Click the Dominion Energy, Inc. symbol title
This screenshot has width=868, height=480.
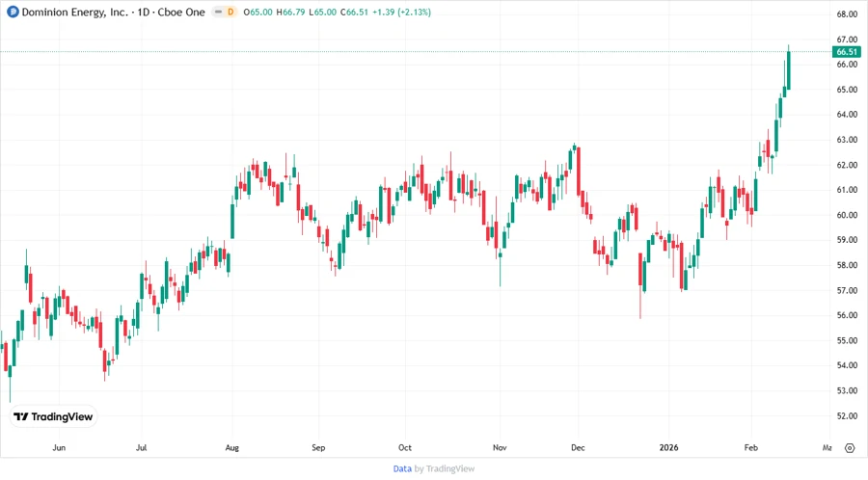pos(74,13)
